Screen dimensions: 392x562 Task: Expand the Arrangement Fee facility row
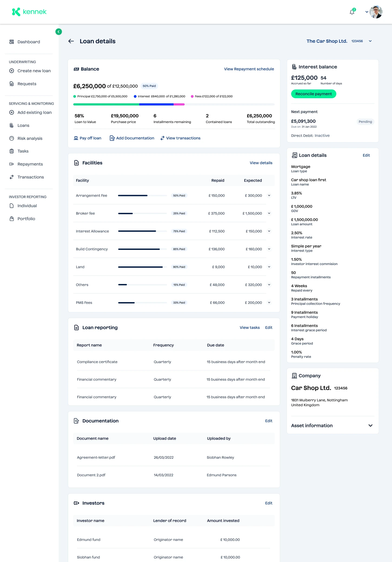269,196
